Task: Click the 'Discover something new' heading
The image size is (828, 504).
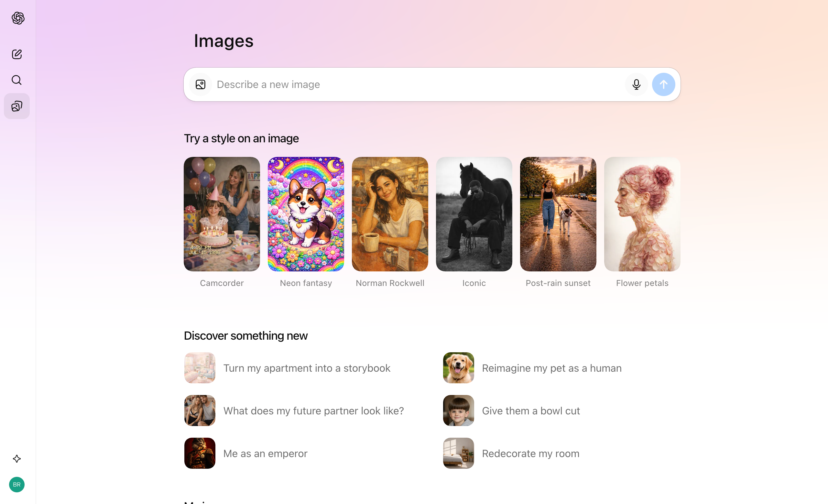Action: pyautogui.click(x=245, y=336)
